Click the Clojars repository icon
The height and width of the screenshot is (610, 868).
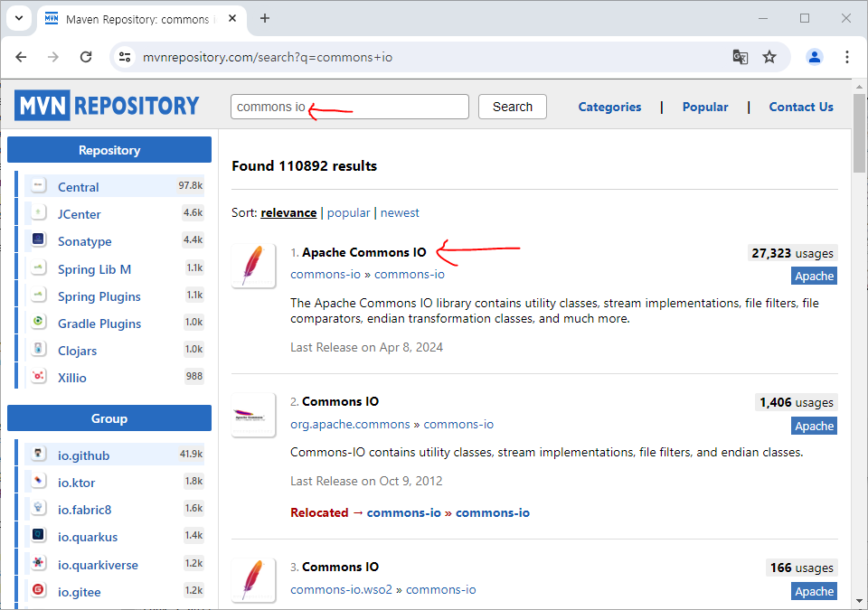pos(38,350)
